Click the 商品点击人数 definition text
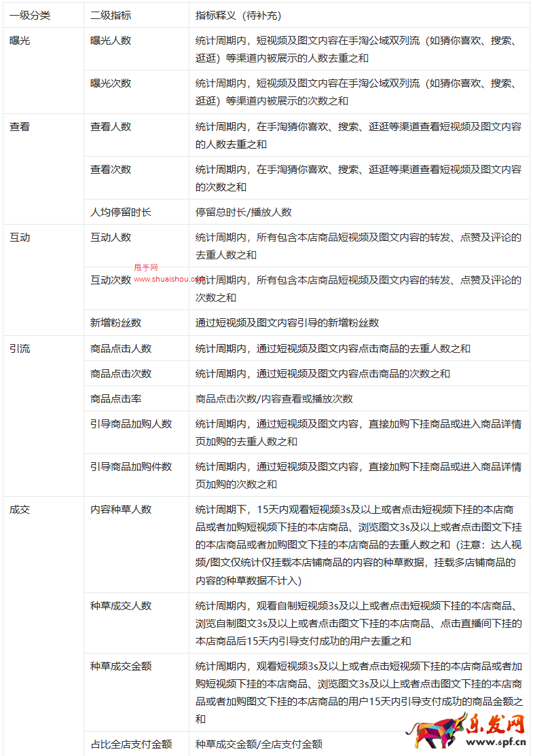 (x=333, y=349)
